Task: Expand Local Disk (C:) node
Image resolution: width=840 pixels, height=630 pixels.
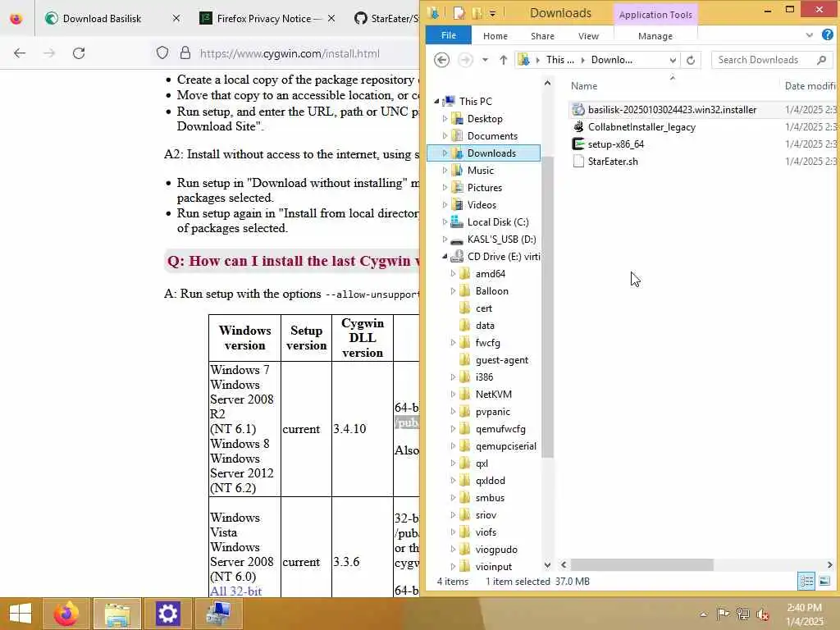Action: (x=445, y=221)
